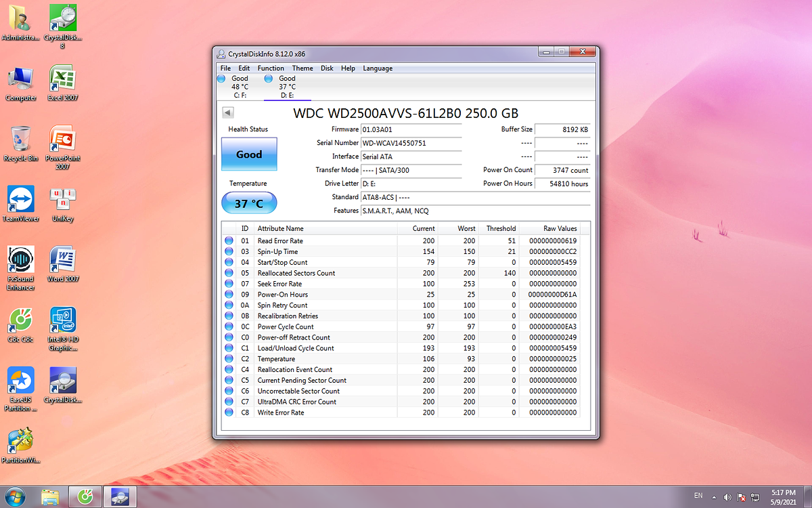Viewport: 812px width, 508px height.
Task: Click the Power On Count value field
Action: (x=562, y=170)
